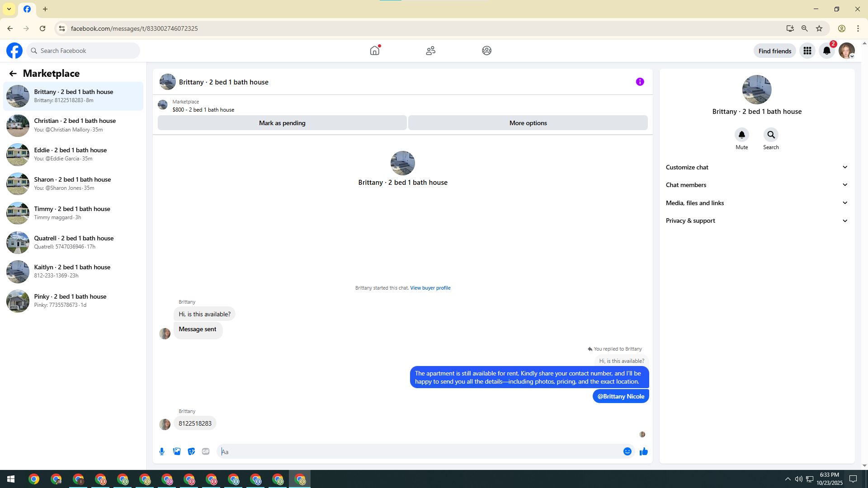The image size is (868, 488).
Task: Open the notifications bell
Action: pyautogui.click(x=827, y=51)
